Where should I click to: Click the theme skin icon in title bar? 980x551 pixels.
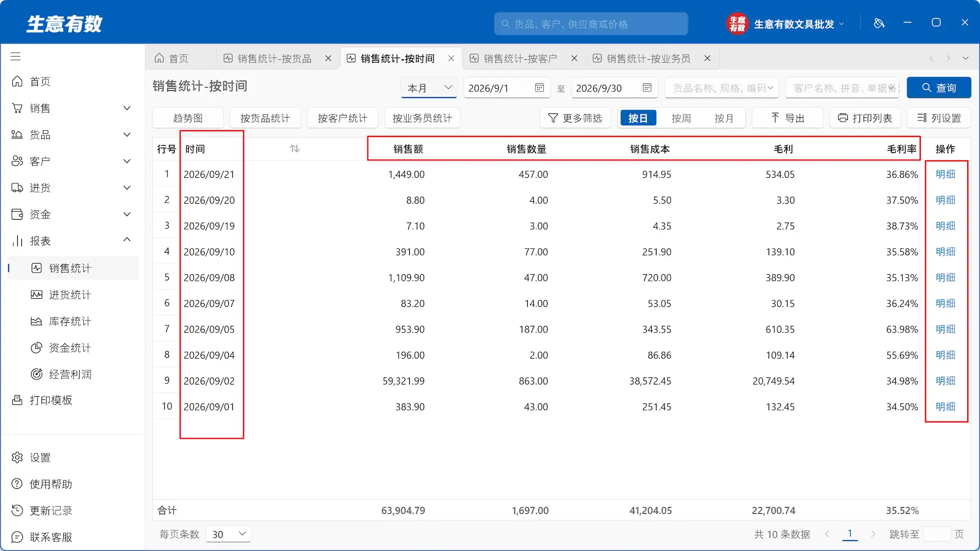(x=879, y=23)
